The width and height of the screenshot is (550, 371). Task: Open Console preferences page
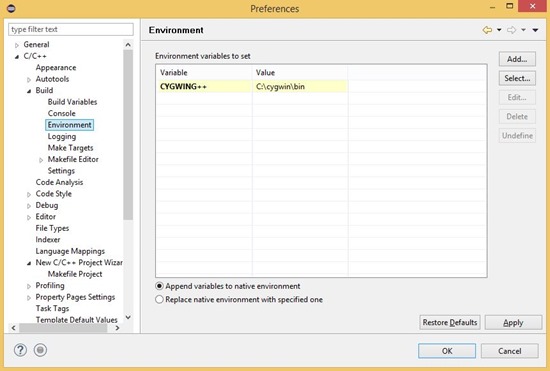[61, 114]
